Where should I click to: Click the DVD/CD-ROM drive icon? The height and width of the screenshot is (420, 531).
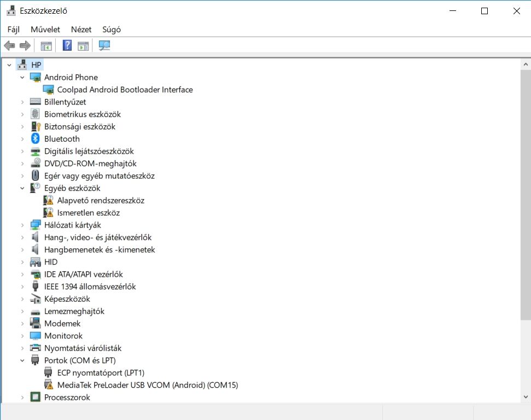click(x=36, y=163)
